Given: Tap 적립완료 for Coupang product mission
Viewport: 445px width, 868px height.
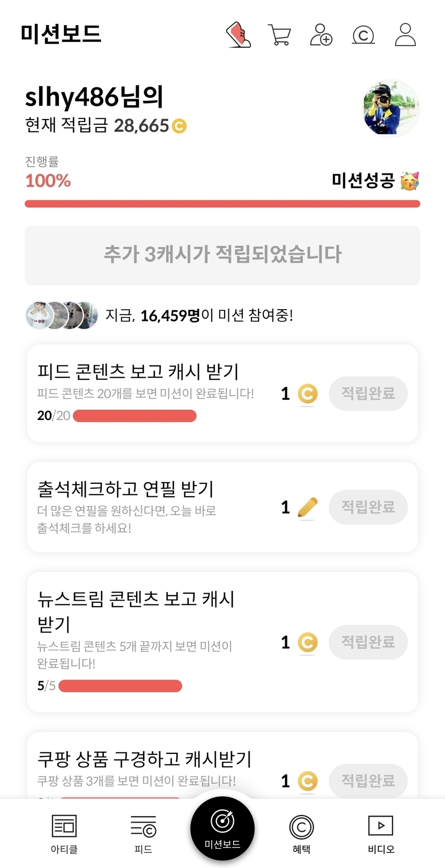Looking at the screenshot, I should coord(368,781).
